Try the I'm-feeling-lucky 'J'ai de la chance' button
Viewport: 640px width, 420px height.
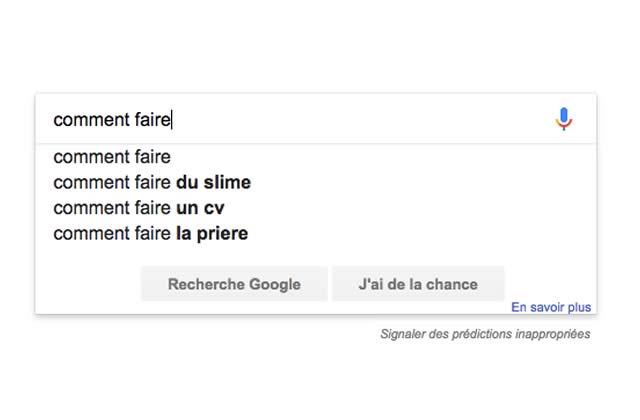(x=418, y=284)
